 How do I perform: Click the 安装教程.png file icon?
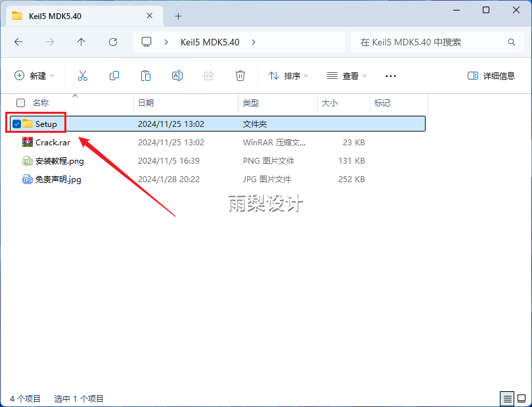click(28, 160)
